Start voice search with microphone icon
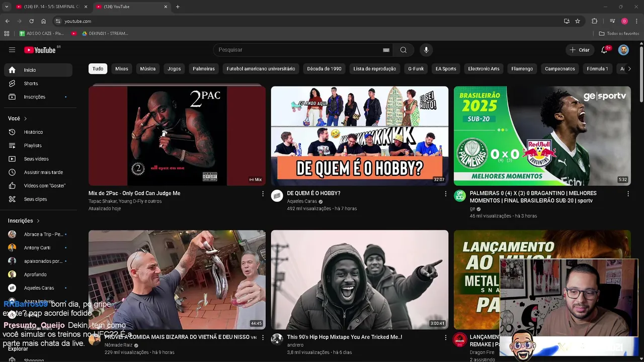Image resolution: width=644 pixels, height=362 pixels. tap(426, 50)
